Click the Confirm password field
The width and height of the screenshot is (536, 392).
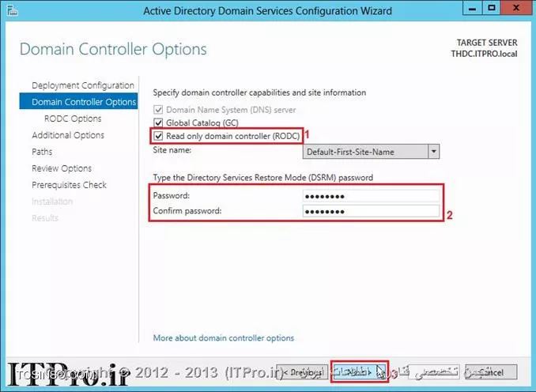[371, 211]
